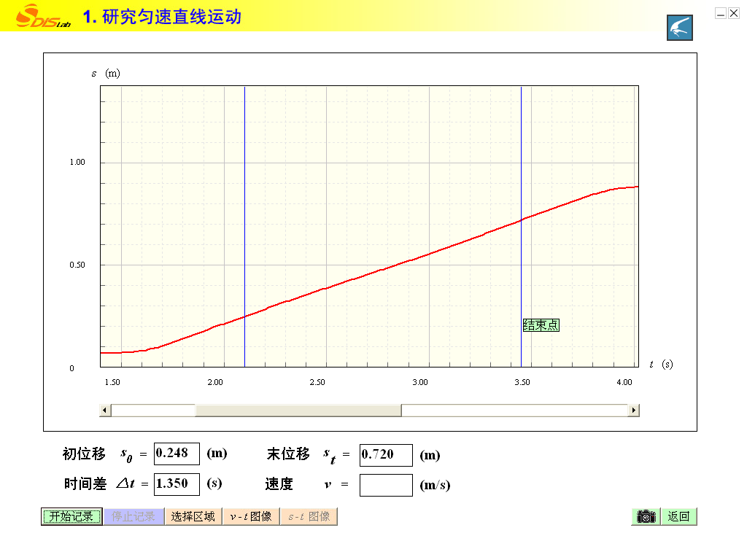Image resolution: width=747 pixels, height=560 pixels.
Task: Click the 初位移 s0 value field
Action: point(177,454)
